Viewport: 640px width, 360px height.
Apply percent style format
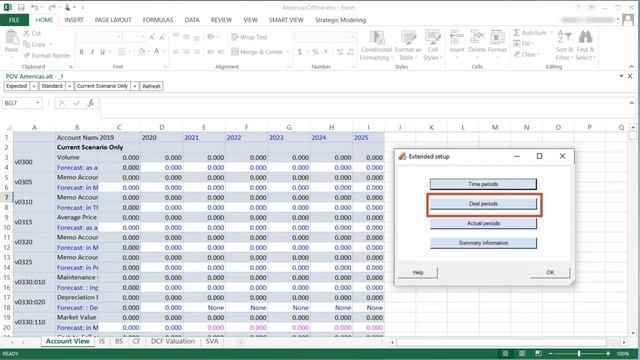(315, 52)
